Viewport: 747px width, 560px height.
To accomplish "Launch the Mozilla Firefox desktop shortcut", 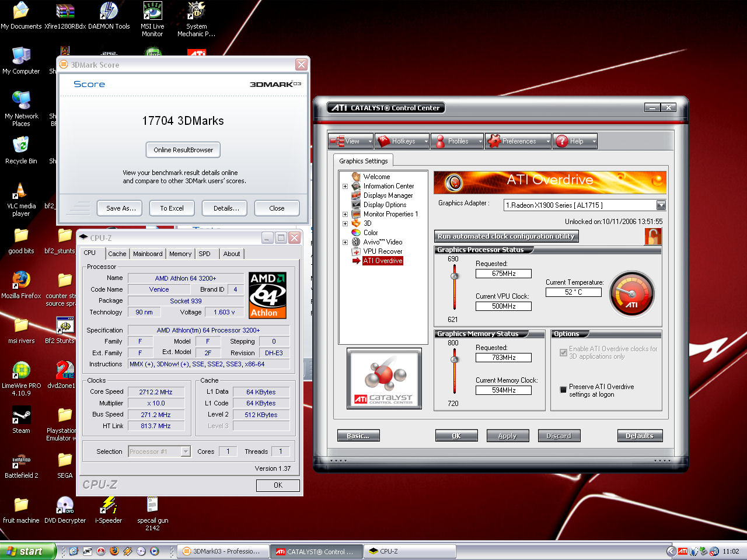I will coord(21,285).
